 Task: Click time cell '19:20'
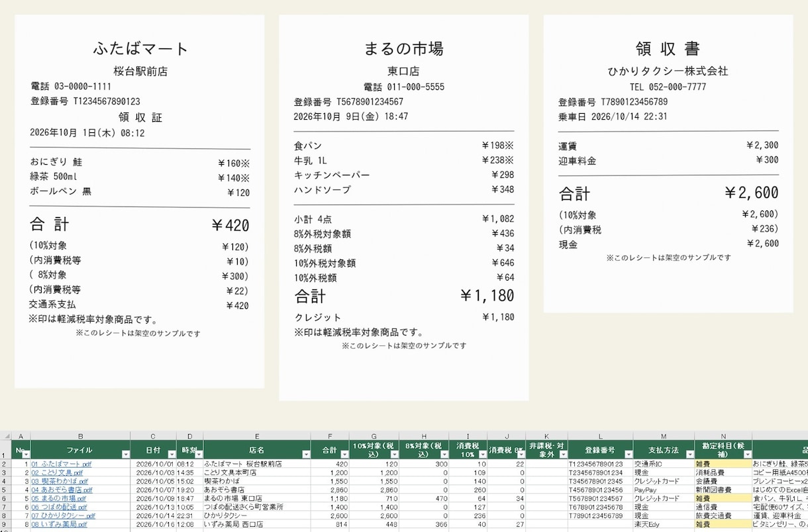[x=189, y=490]
